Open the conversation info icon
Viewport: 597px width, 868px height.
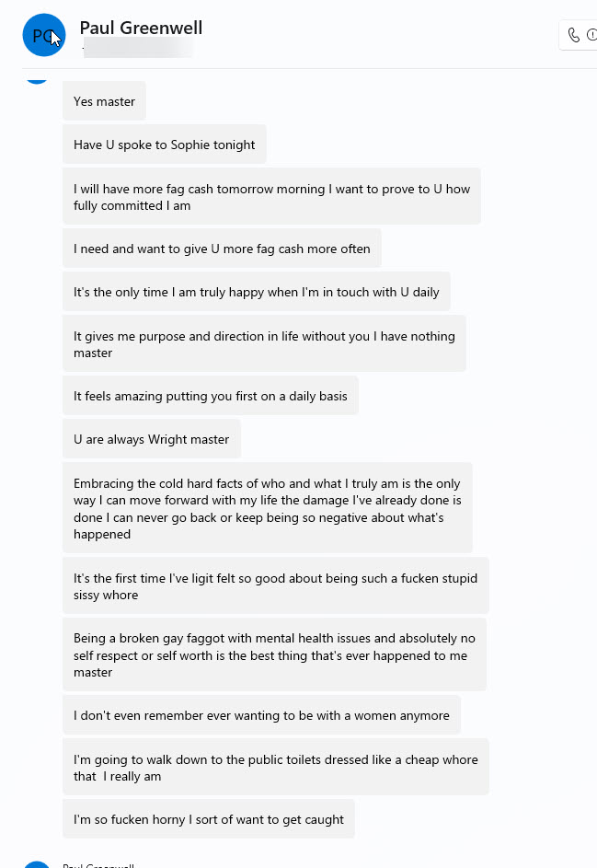592,35
